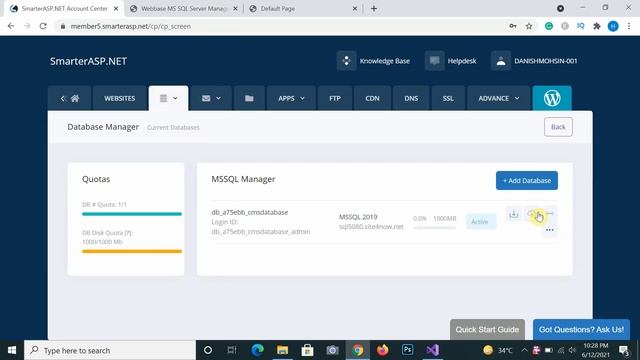The image size is (640, 360).
Task: Click the SmarterASP.NET logo
Action: (88, 61)
